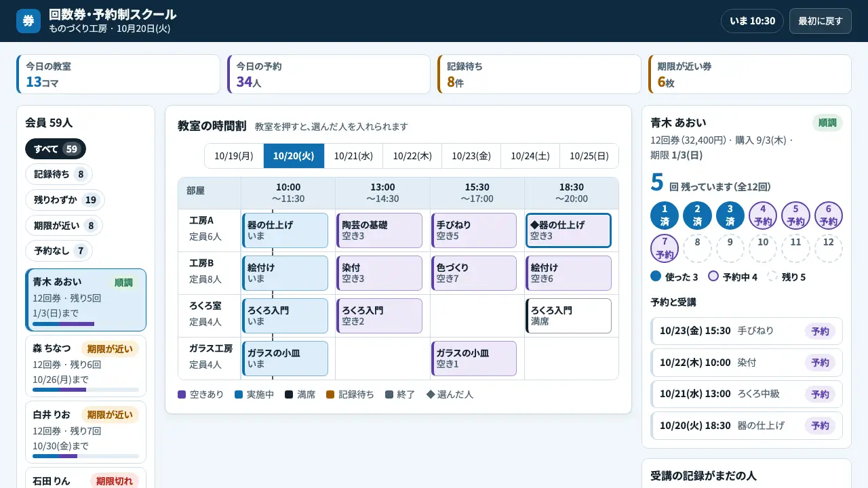Open 工房B 18:30 絵付け class
The image size is (868, 488).
(568, 273)
